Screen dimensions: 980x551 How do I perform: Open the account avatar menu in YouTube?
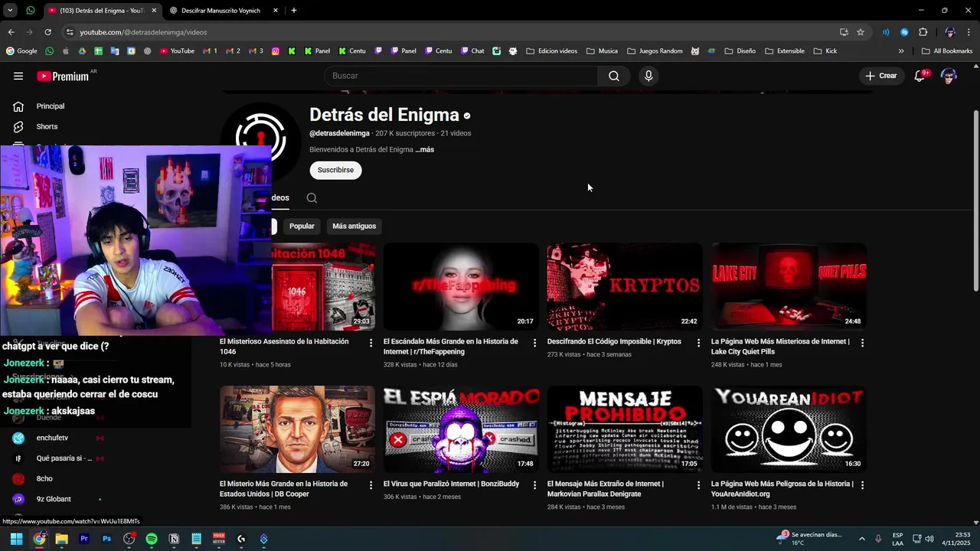pos(949,76)
